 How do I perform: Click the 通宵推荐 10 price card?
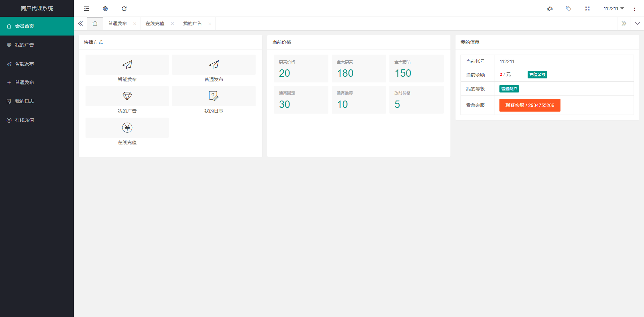click(359, 100)
